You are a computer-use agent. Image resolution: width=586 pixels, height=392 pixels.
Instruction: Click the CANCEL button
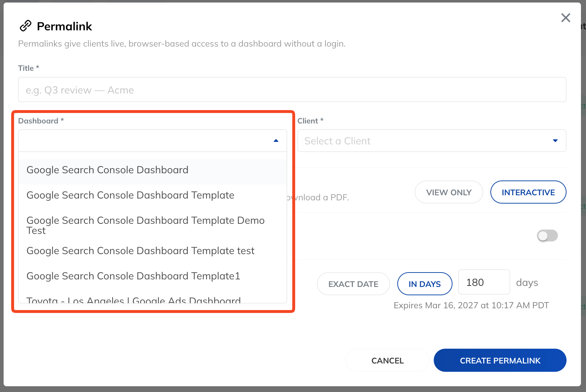point(388,361)
